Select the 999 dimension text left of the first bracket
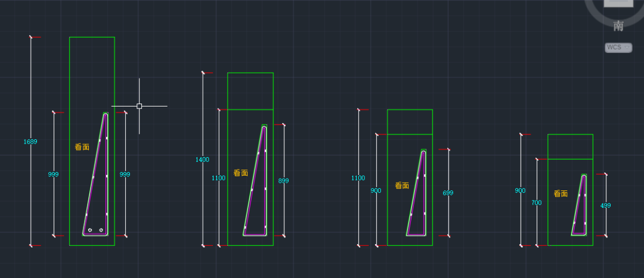 point(54,174)
